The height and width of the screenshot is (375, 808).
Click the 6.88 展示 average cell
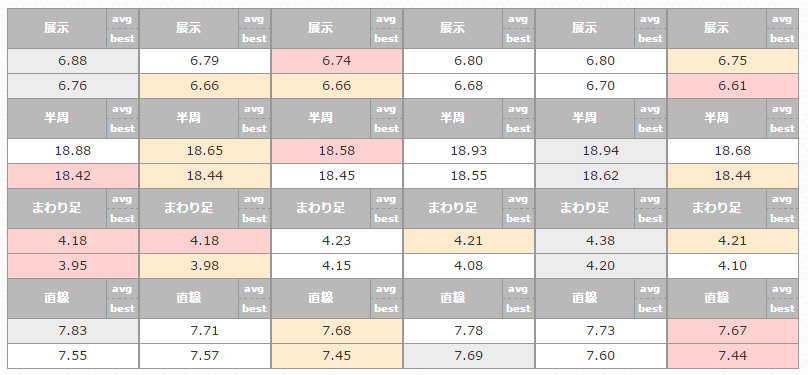[73, 61]
